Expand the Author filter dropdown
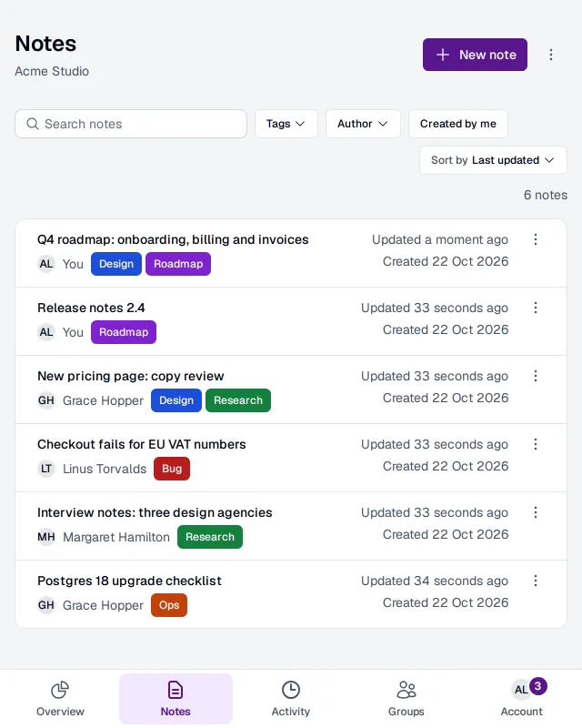582x728 pixels. click(363, 124)
